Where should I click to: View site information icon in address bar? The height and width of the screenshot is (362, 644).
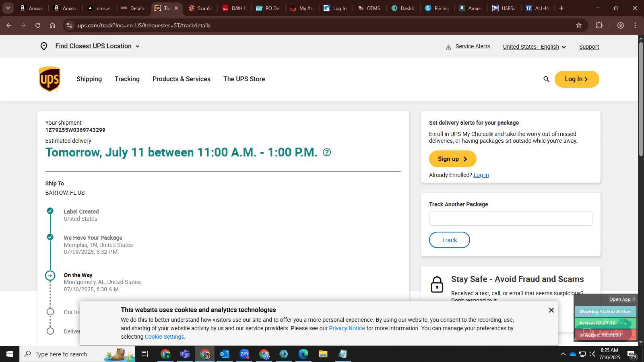click(x=70, y=25)
